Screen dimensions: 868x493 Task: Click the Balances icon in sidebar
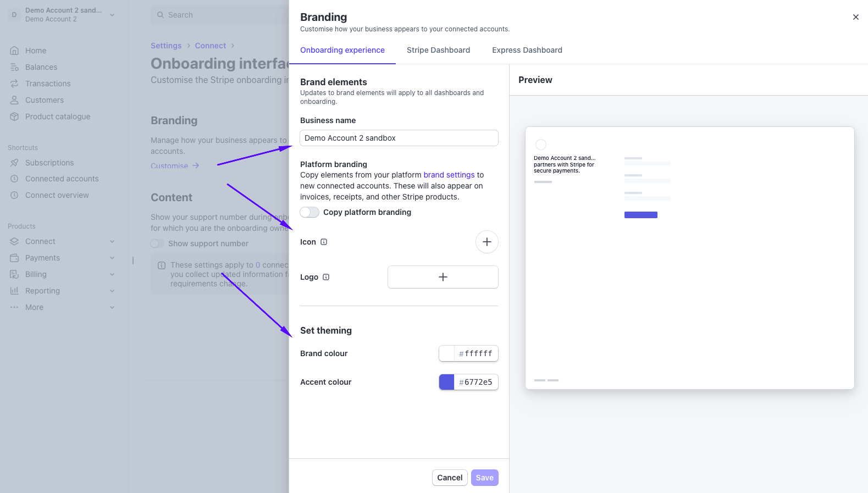click(x=14, y=67)
